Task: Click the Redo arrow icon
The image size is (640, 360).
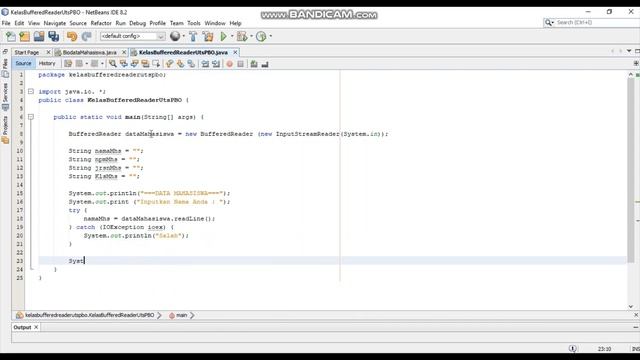Action: coord(86,37)
